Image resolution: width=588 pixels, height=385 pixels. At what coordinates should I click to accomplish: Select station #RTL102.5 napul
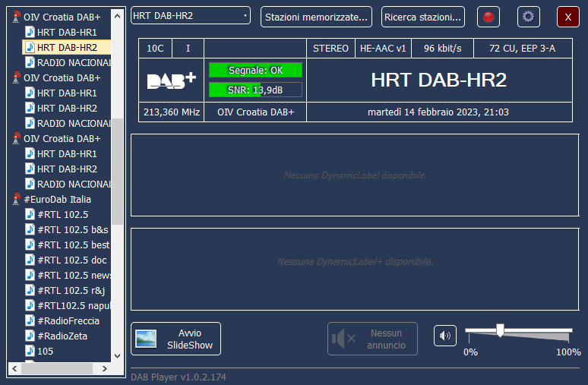(74, 305)
